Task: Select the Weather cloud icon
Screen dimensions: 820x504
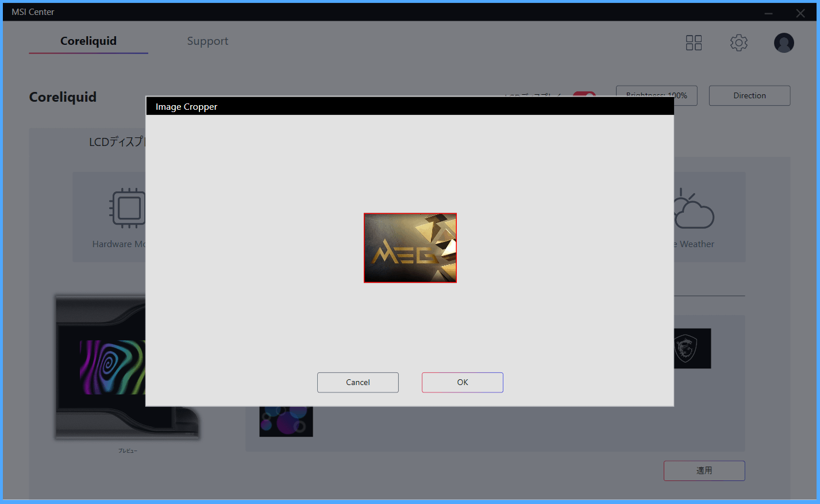Action: coord(694,209)
